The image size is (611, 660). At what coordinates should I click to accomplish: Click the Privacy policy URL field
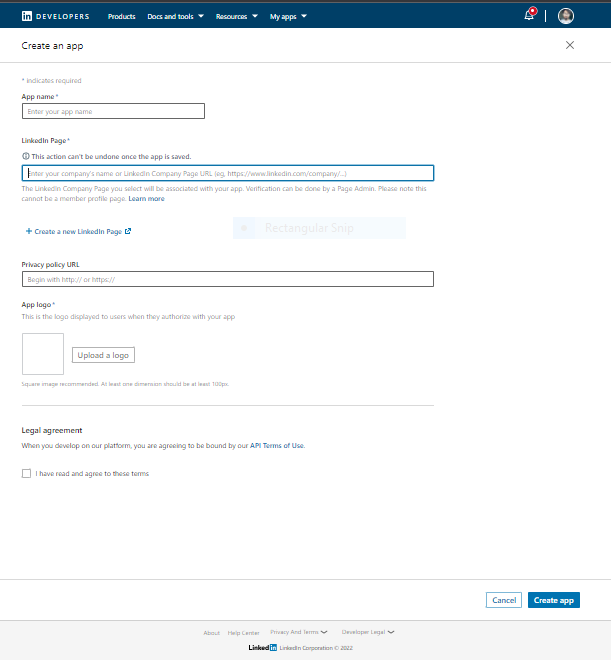(228, 279)
